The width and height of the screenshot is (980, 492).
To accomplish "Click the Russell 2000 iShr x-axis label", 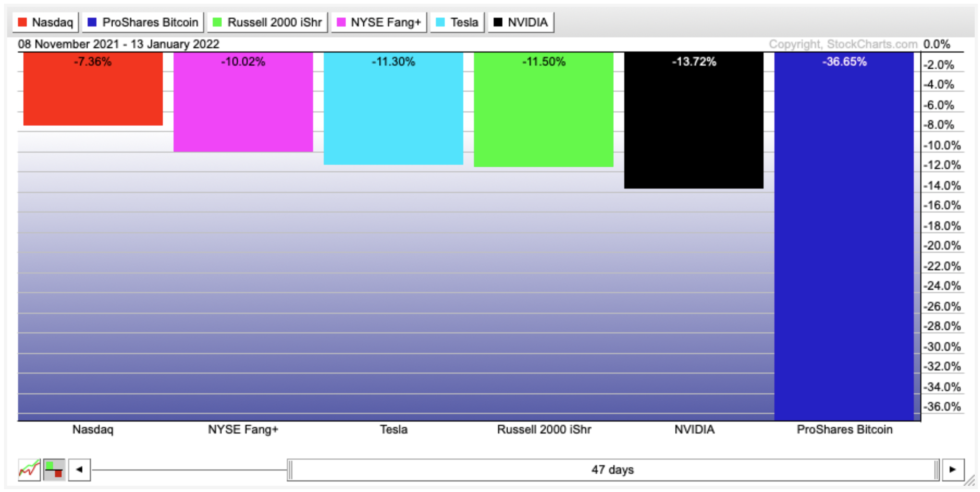I will 544,429.
